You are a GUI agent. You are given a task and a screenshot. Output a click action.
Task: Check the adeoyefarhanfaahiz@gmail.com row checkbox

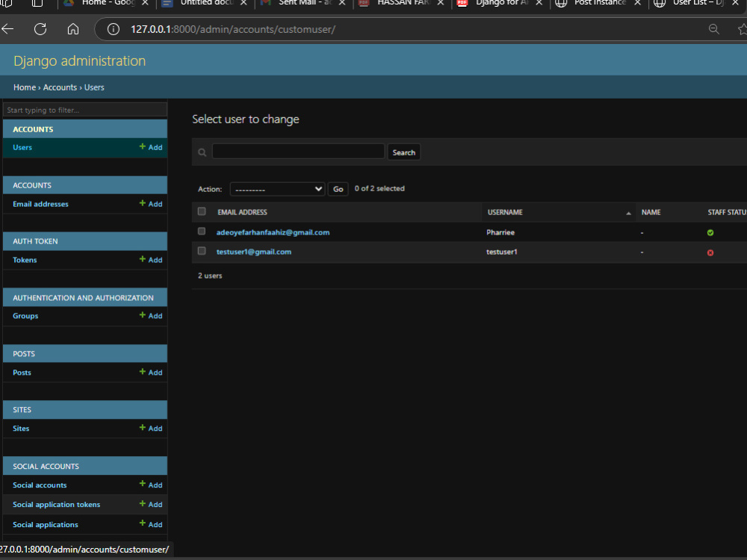(x=202, y=231)
